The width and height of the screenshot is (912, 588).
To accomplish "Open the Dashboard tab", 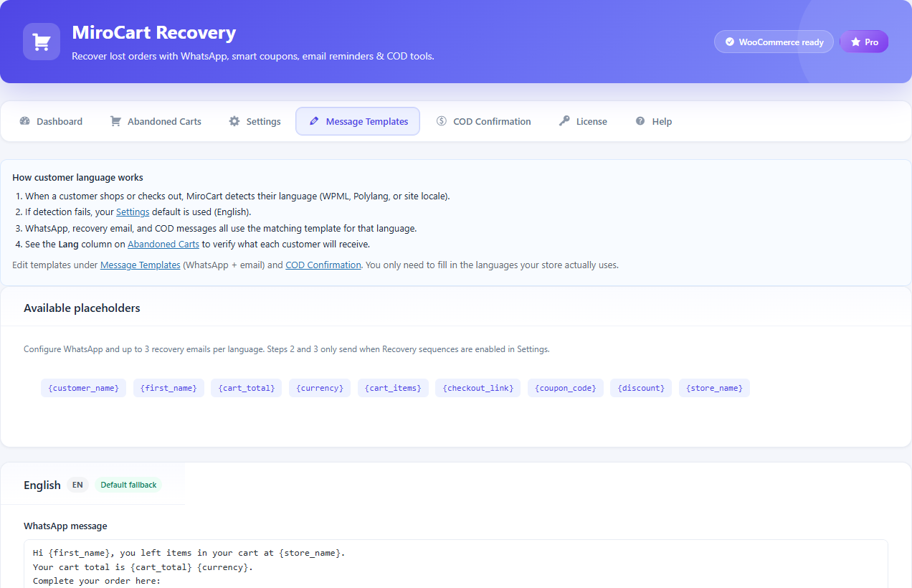I will 51,121.
